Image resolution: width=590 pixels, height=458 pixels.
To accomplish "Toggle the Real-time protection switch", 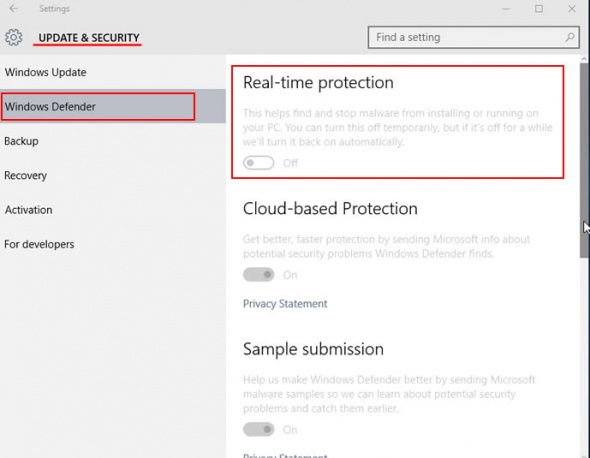I will (259, 163).
